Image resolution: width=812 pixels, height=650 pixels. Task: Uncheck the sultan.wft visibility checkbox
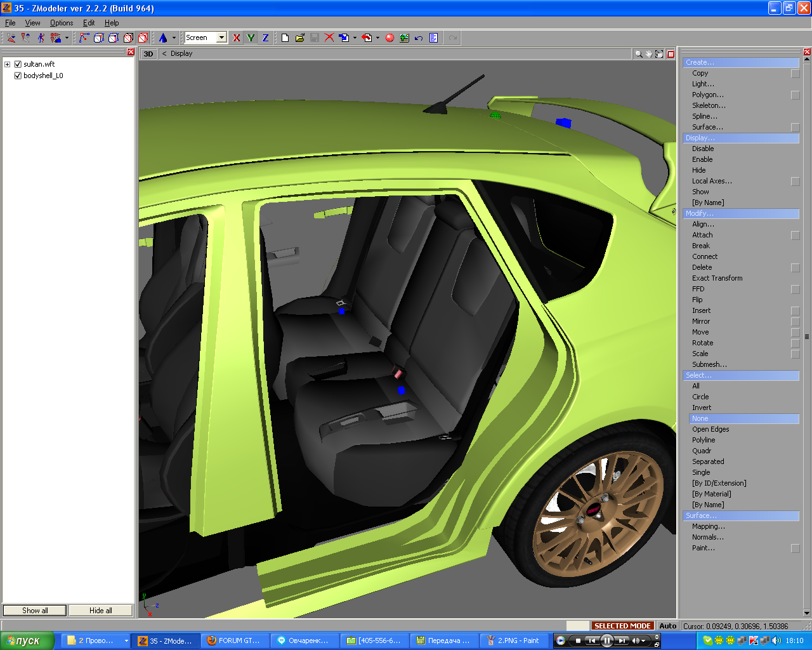[18, 64]
